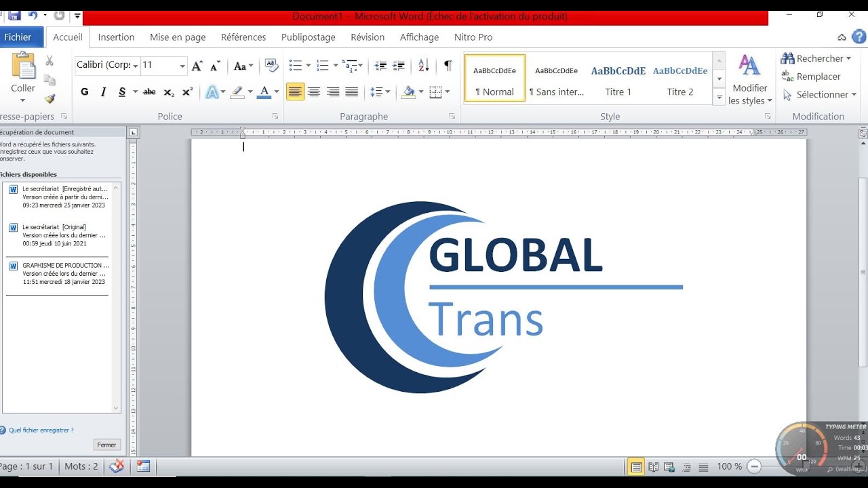Toggle strikethrough abc formatting
Image resolution: width=868 pixels, height=488 pixels.
click(150, 92)
